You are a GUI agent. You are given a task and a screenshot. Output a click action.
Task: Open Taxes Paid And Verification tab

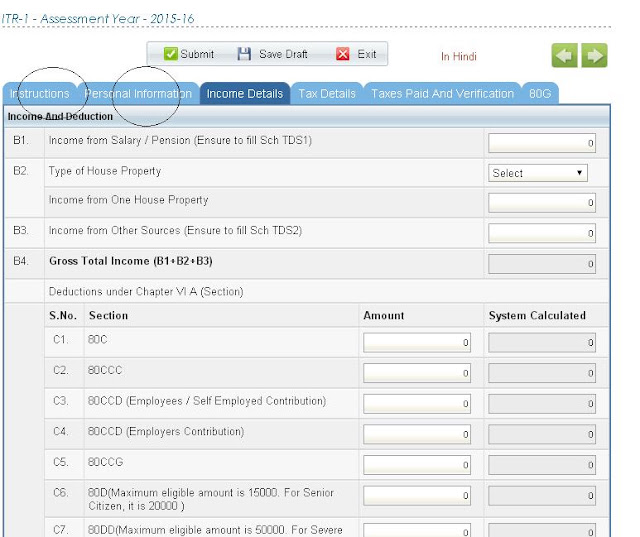[x=442, y=93]
